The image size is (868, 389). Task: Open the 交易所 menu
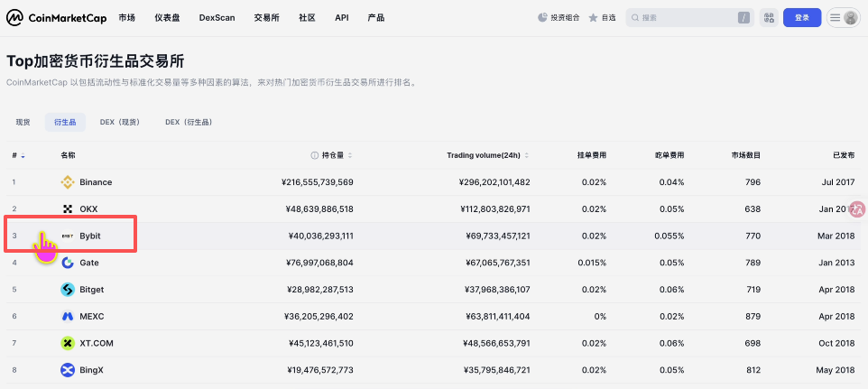click(267, 18)
